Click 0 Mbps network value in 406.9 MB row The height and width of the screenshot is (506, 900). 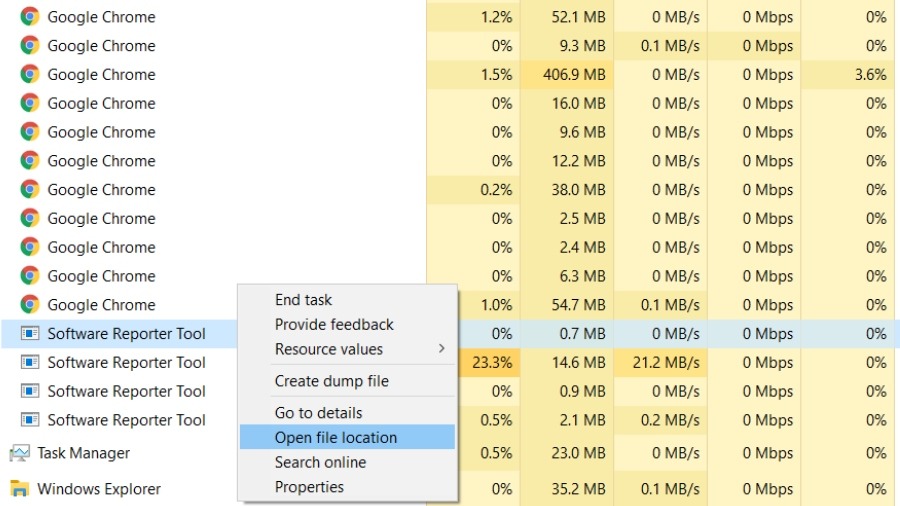768,75
